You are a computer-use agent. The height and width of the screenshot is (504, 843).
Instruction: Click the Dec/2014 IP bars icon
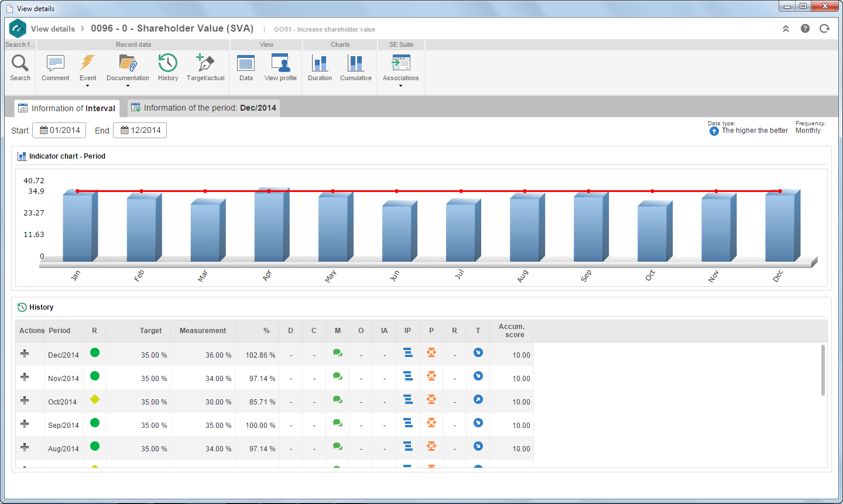coord(408,352)
